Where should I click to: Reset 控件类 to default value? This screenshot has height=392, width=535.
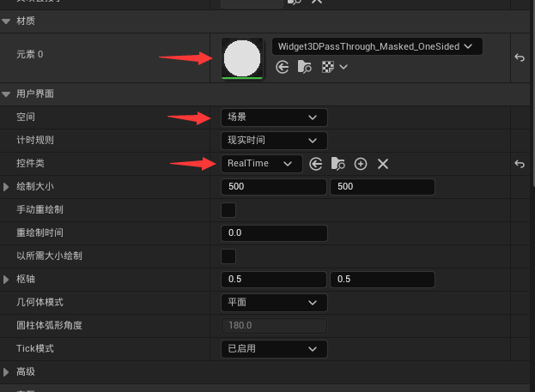520,164
